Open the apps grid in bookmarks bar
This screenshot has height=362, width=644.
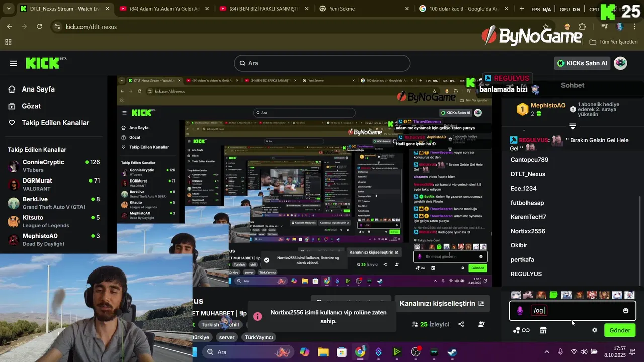point(8,42)
